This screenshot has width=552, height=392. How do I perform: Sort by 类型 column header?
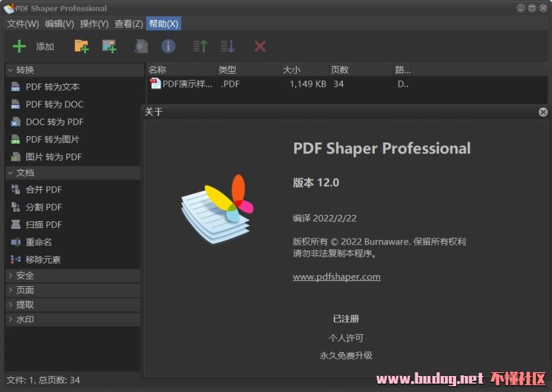pyautogui.click(x=249, y=70)
